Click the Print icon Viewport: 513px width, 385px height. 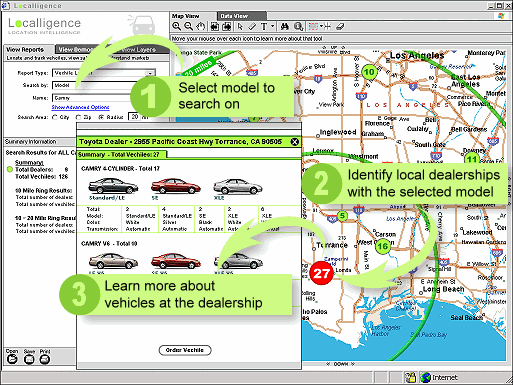(x=45, y=359)
